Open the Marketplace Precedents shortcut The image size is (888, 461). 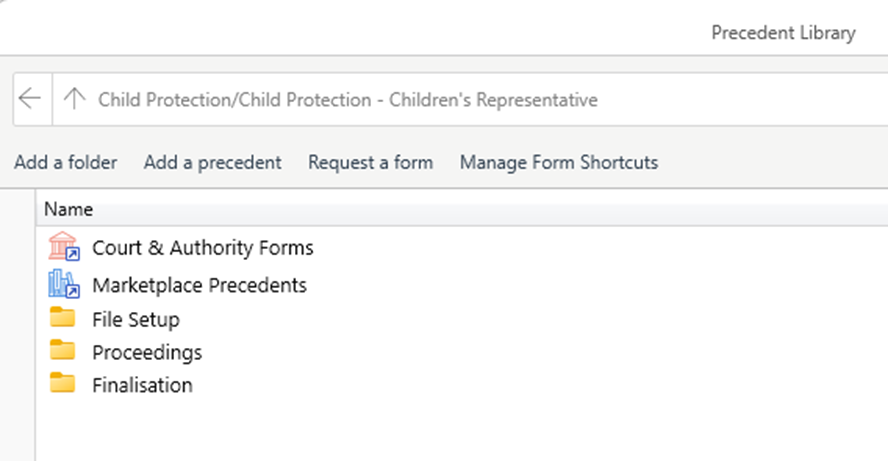[199, 285]
